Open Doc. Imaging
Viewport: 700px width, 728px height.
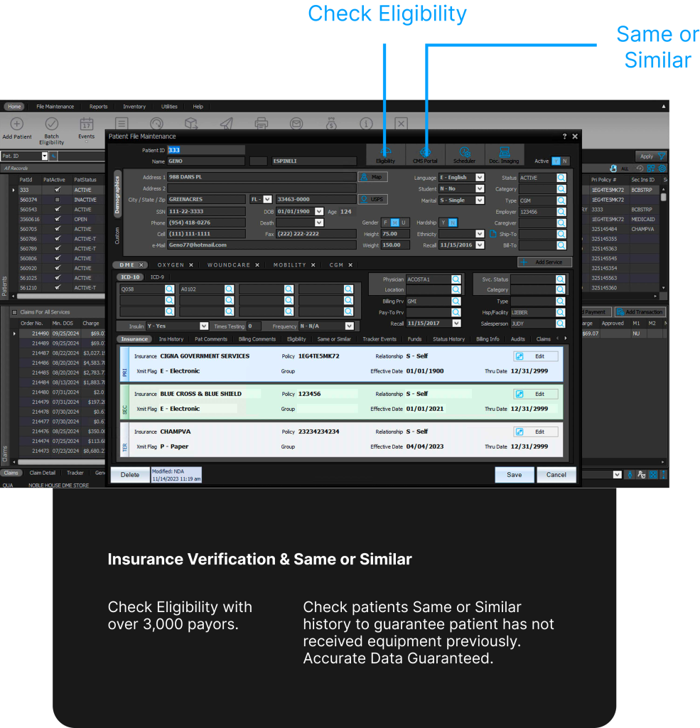(x=505, y=154)
